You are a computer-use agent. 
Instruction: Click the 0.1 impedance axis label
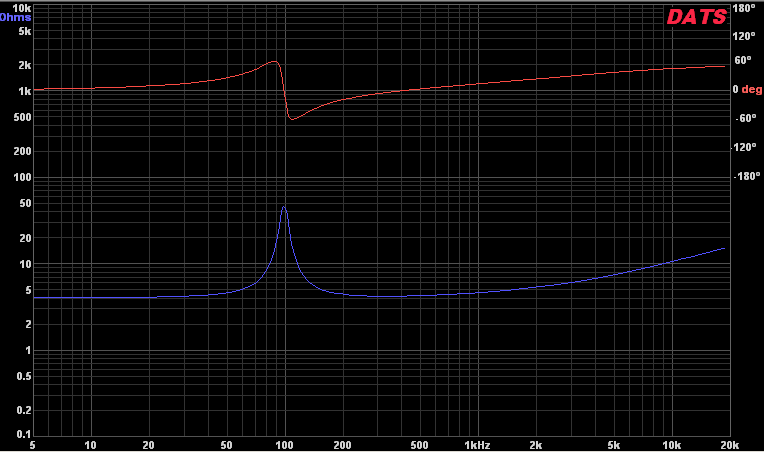click(x=24, y=434)
